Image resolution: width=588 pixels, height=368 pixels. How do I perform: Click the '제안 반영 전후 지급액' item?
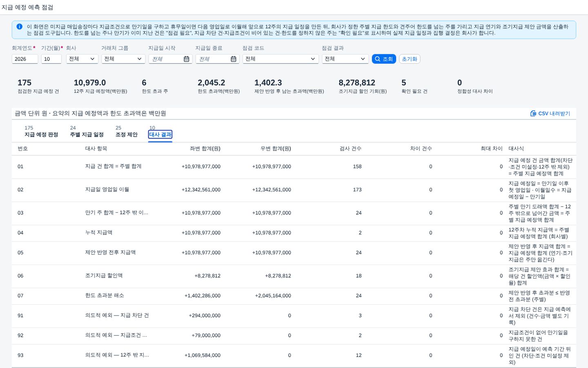pyautogui.click(x=110, y=253)
